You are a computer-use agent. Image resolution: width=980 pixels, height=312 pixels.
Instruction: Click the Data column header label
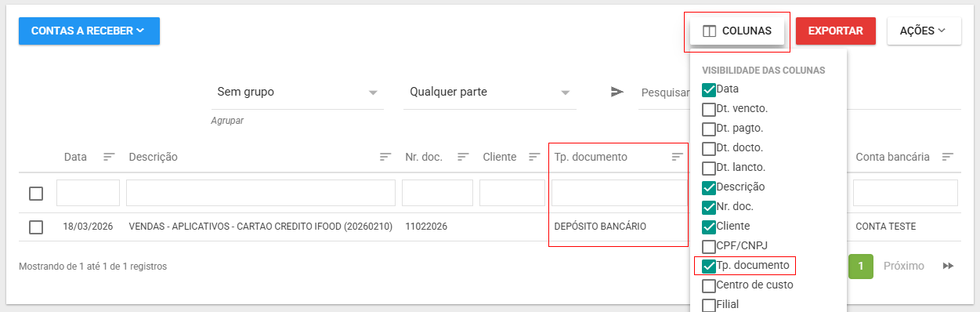(x=75, y=157)
